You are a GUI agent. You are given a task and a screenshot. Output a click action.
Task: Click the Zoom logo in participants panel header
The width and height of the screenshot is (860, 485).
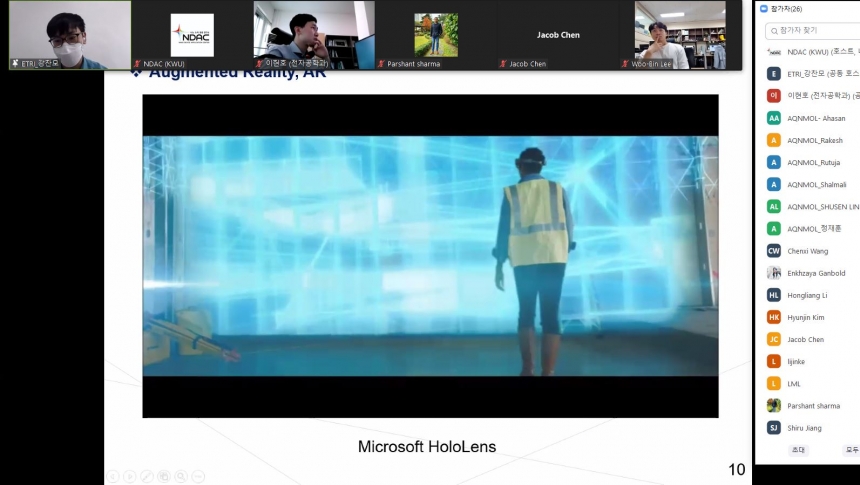(x=764, y=9)
